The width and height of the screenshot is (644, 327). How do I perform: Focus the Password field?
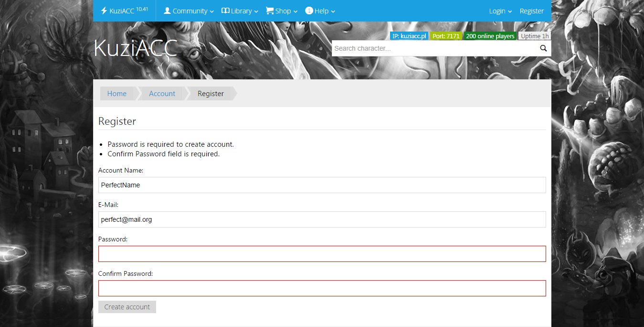(x=322, y=254)
